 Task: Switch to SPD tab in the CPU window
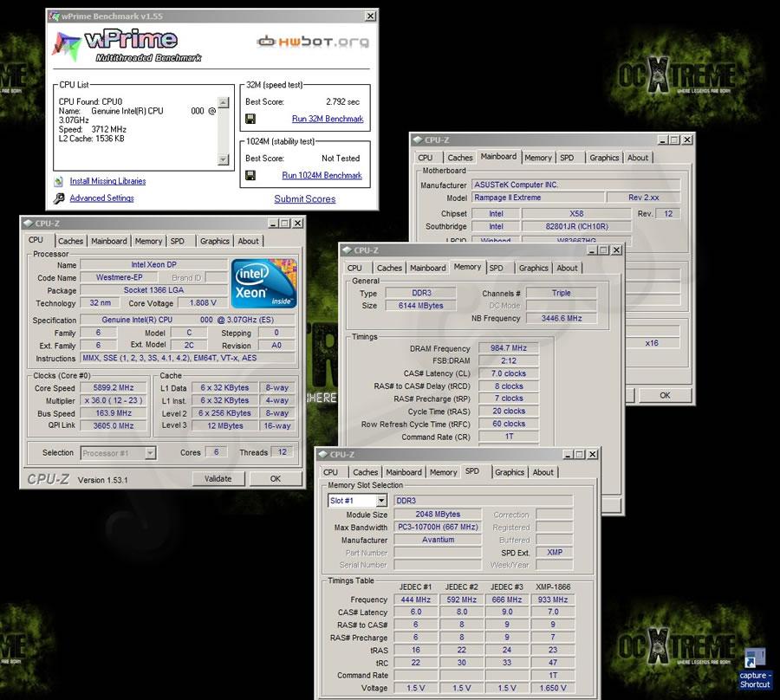178,241
